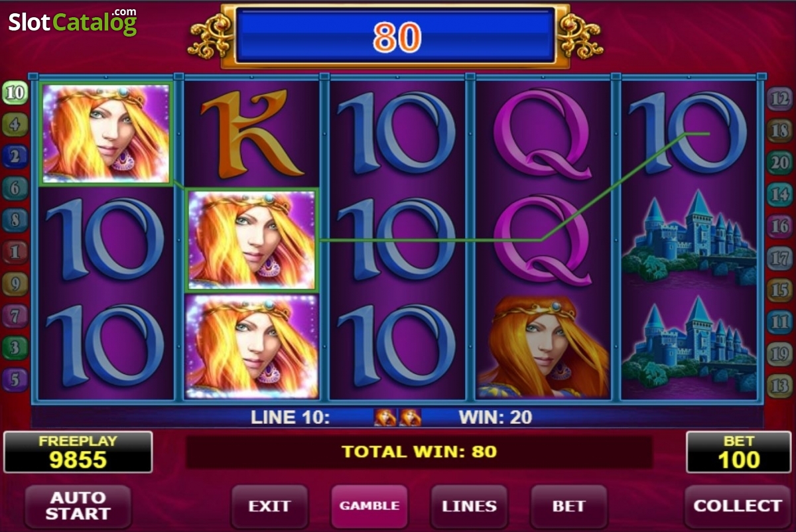The image size is (796, 532).
Task: Choose payline marker 1
Action: click(15, 252)
